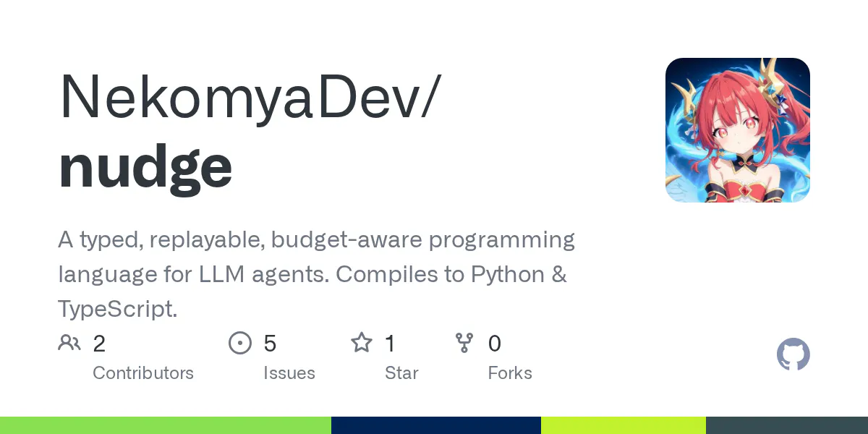Viewport: 868px width, 434px height.
Task: Click the Forks label
Action: (x=510, y=373)
